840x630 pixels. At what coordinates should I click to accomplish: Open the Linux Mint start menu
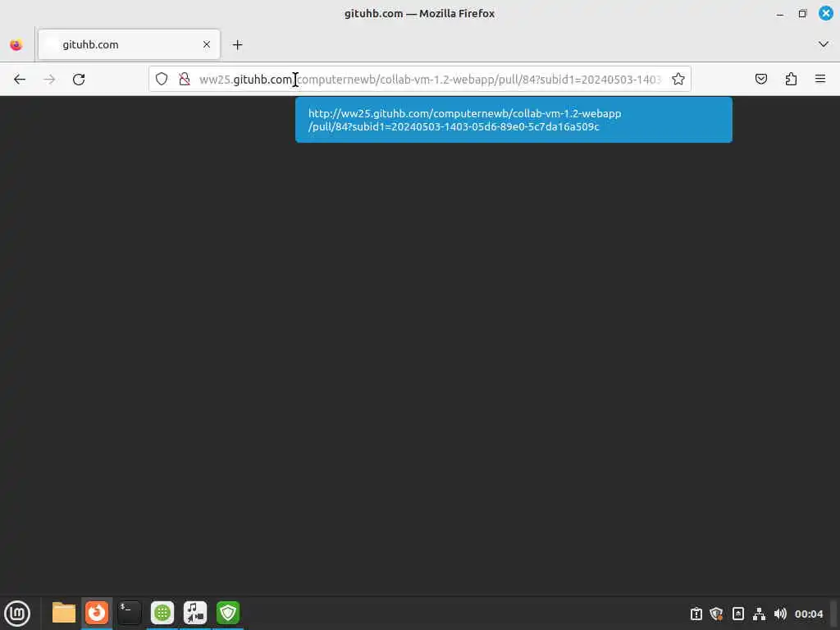[18, 614]
